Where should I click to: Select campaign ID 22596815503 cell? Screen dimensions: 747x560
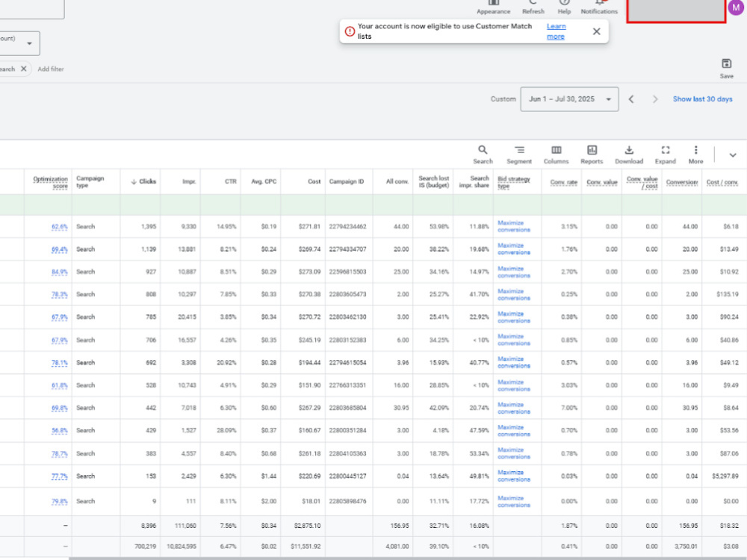[348, 272]
